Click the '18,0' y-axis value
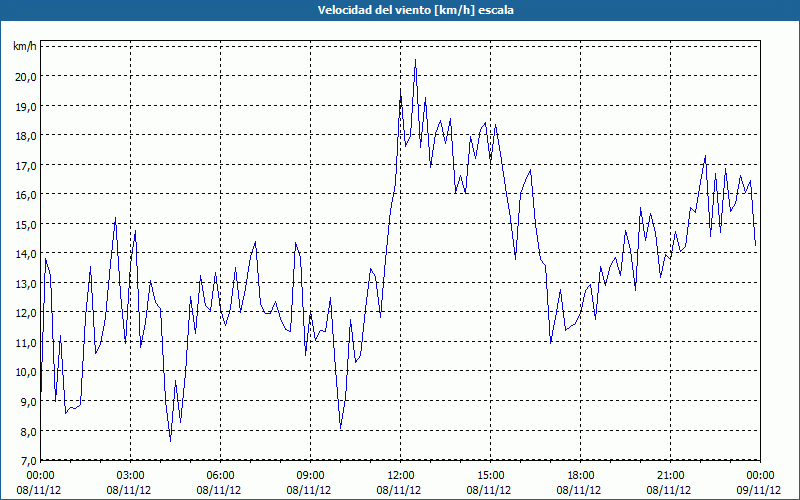This screenshot has height=500, width=800. pyautogui.click(x=26, y=136)
